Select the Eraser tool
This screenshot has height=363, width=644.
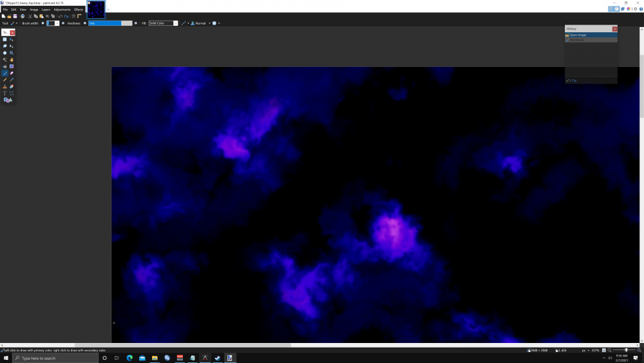(x=12, y=73)
